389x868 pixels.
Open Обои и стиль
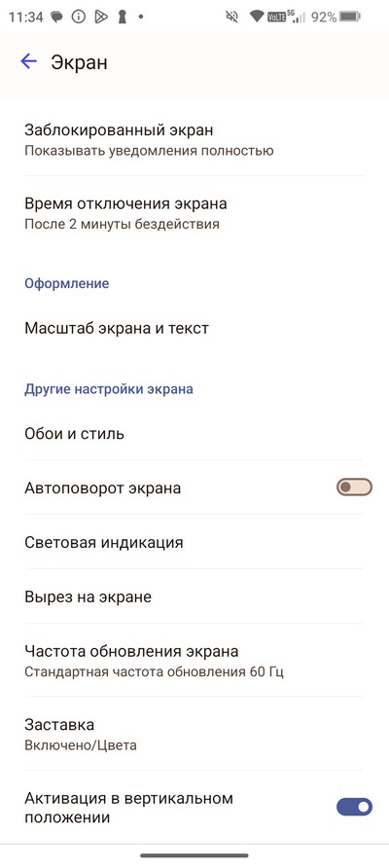point(194,433)
